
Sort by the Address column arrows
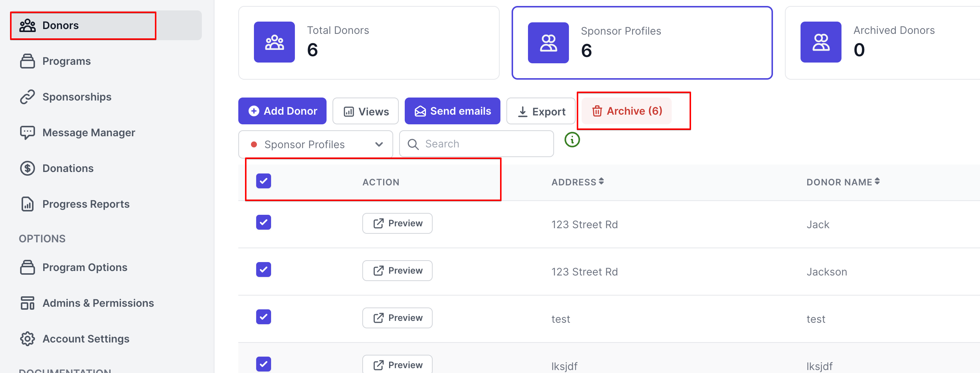click(601, 181)
